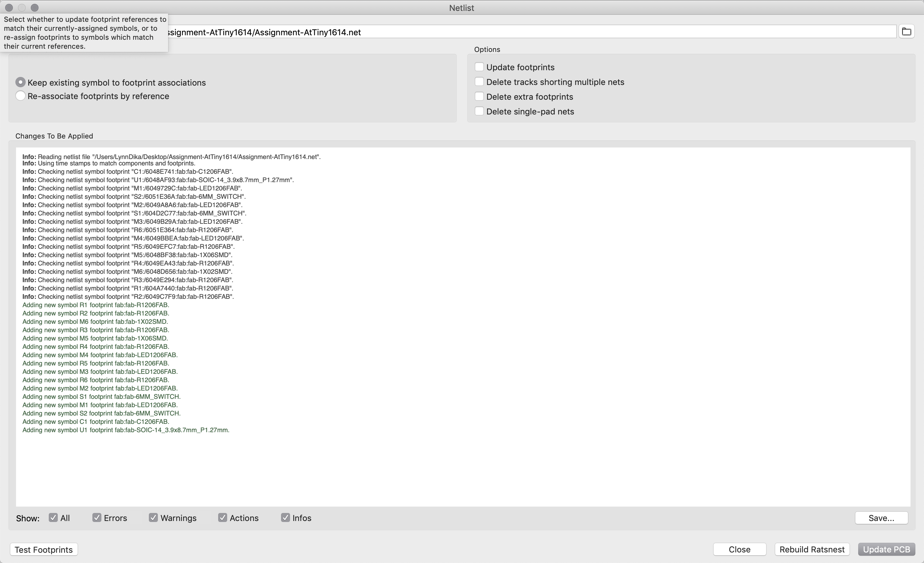
Task: Click info line for M1:/6049729C LED1206FAB
Action: click(132, 188)
